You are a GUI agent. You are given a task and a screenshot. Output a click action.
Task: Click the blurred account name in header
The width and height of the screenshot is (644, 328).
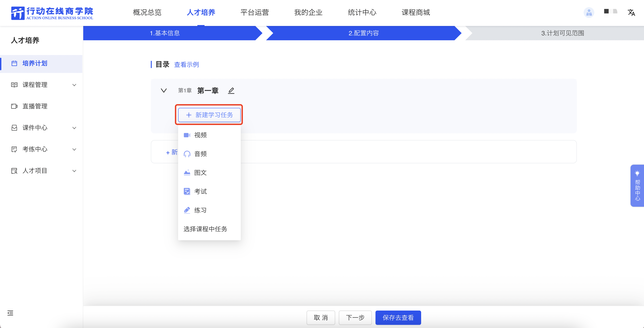(610, 11)
